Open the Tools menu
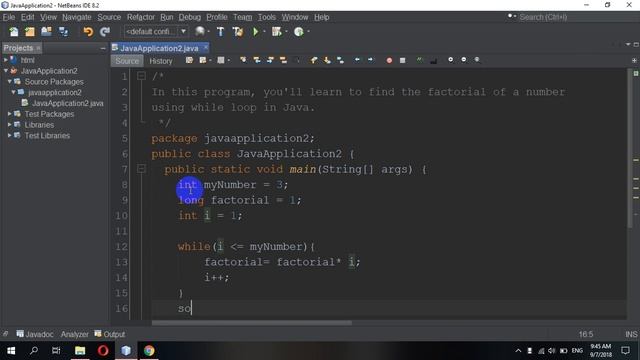The image size is (640, 360). tap(267, 17)
